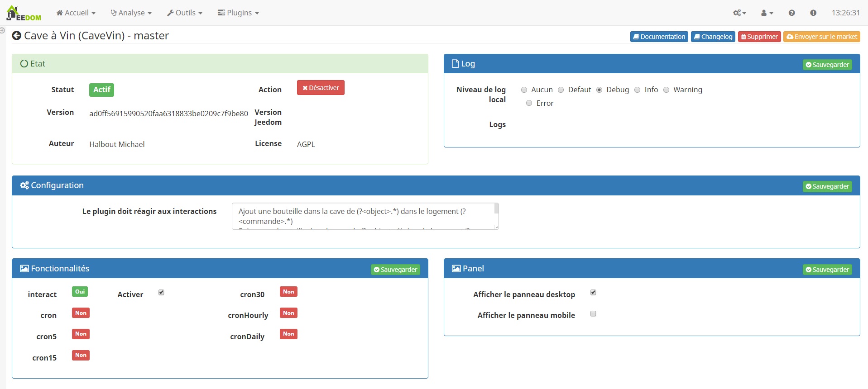This screenshot has width=868, height=389.
Task: Click the textarea resize handle
Action: click(x=496, y=227)
